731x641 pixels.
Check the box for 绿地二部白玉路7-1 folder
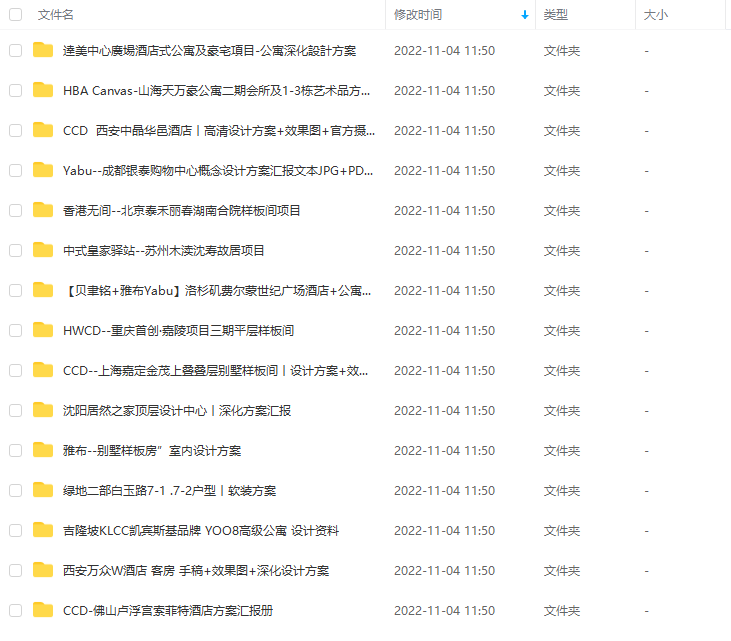coord(15,491)
